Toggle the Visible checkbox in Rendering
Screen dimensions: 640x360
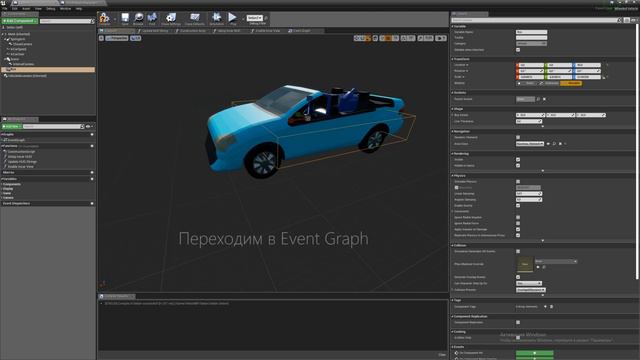518,160
